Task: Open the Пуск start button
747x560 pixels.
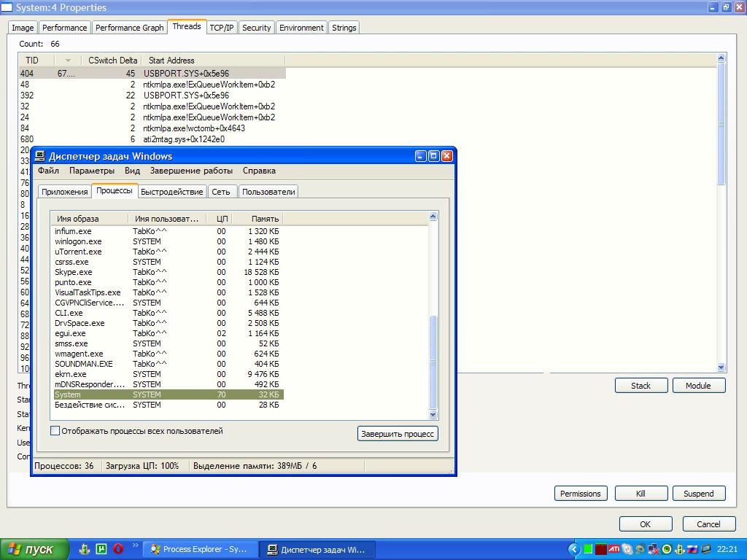Action: pyautogui.click(x=34, y=550)
